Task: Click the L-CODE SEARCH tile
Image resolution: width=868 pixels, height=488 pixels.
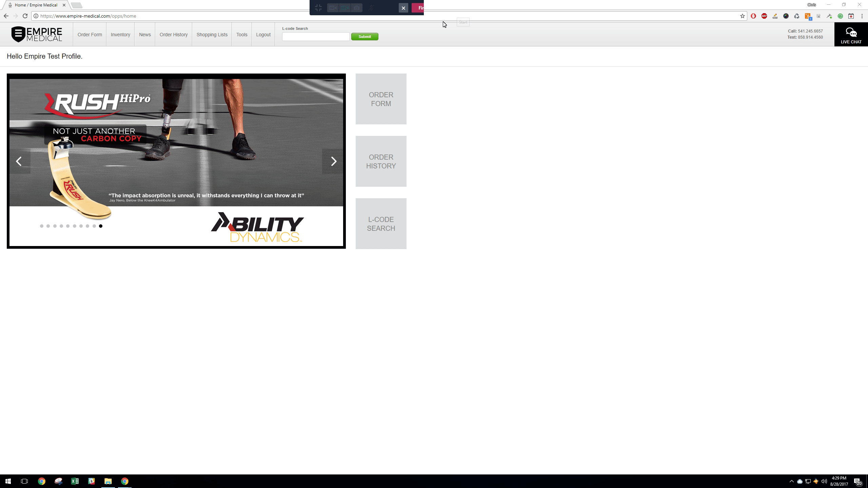Action: pos(381,224)
